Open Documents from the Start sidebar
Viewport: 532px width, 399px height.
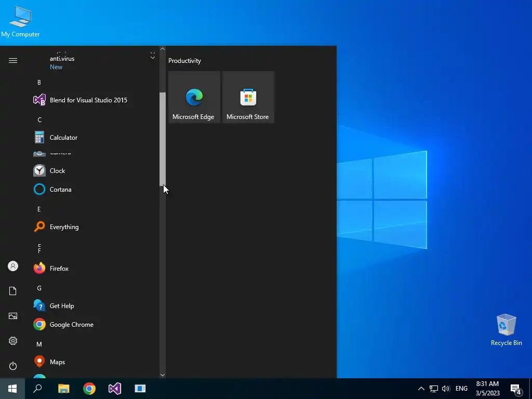(13, 291)
